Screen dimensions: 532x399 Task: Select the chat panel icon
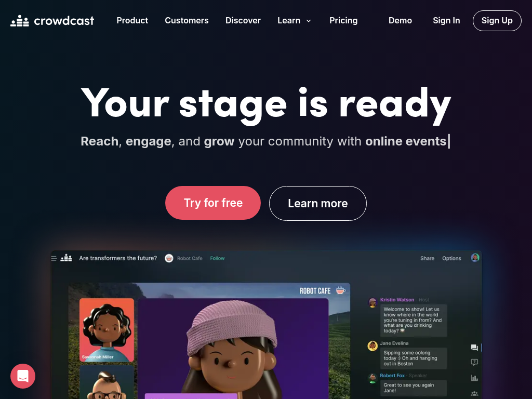[474, 348]
